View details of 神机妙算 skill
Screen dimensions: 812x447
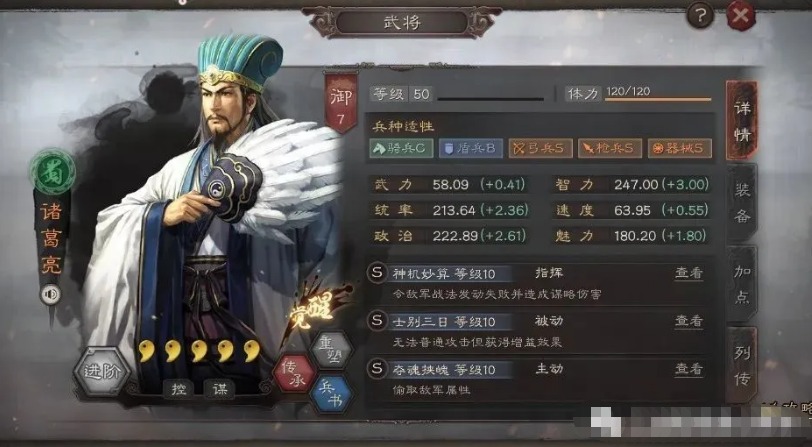coord(689,273)
